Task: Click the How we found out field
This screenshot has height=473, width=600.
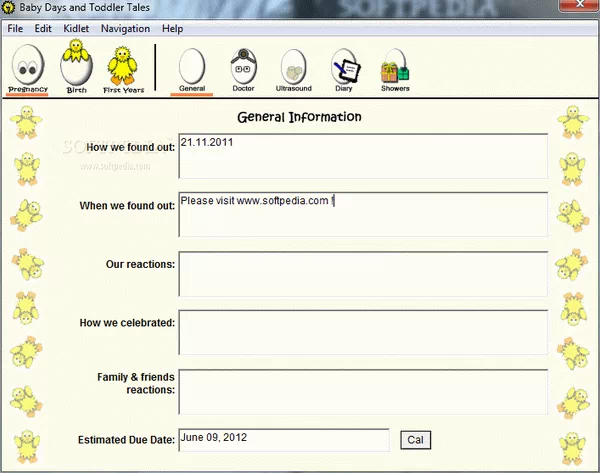Action: point(363,156)
